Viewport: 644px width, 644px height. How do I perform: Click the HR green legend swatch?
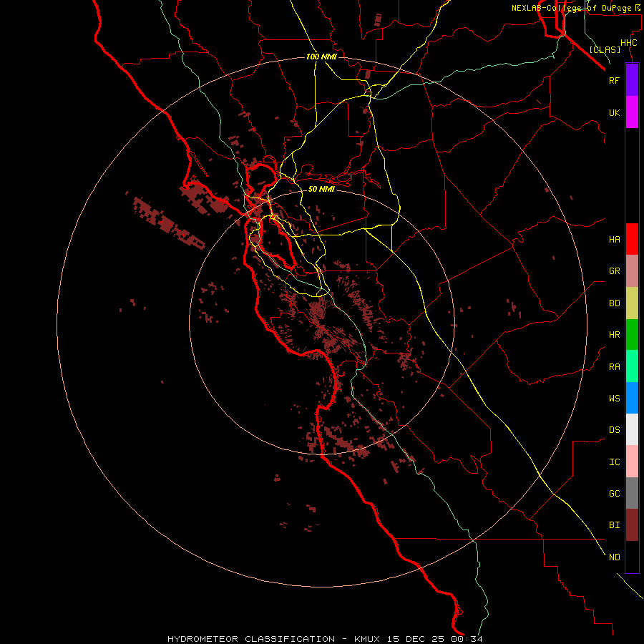pyautogui.click(x=632, y=335)
